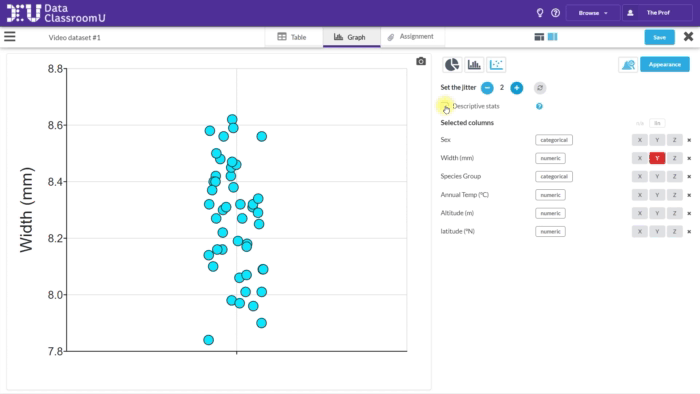Image resolution: width=700 pixels, height=394 pixels.
Task: Assign Species Group to X axis
Action: [640, 177]
